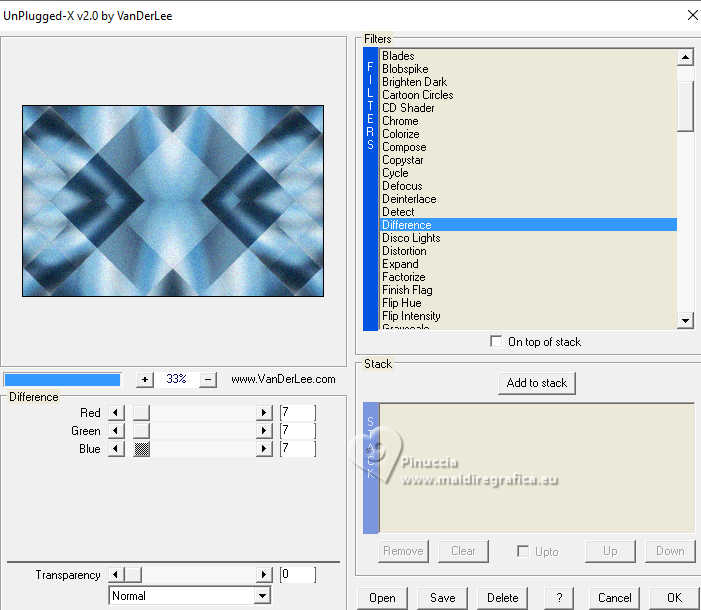Click the Transparency slider left arrow
The image size is (701, 610).
pos(116,574)
